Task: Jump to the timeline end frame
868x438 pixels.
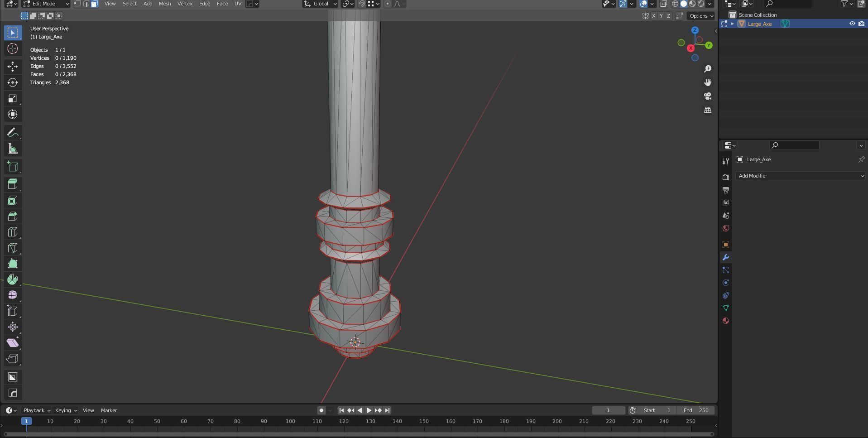Action: 387,410
